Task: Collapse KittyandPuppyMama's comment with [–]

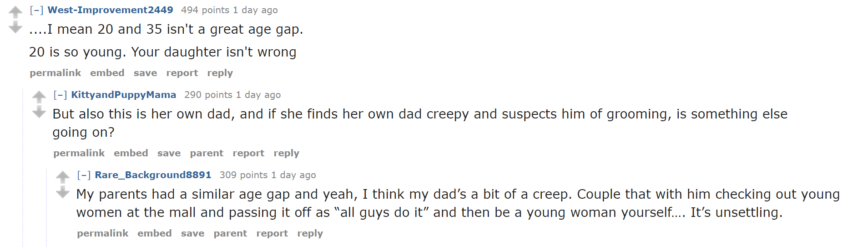Action: click(x=60, y=95)
